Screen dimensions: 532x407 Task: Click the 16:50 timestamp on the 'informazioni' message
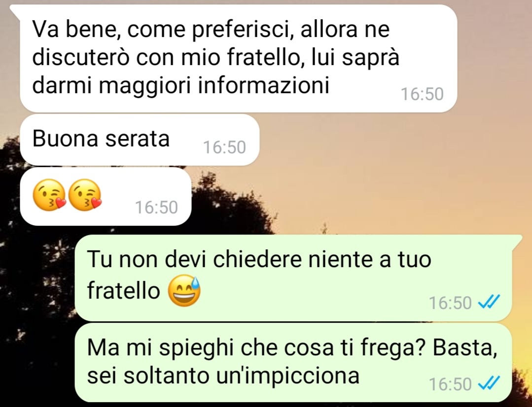(x=422, y=94)
